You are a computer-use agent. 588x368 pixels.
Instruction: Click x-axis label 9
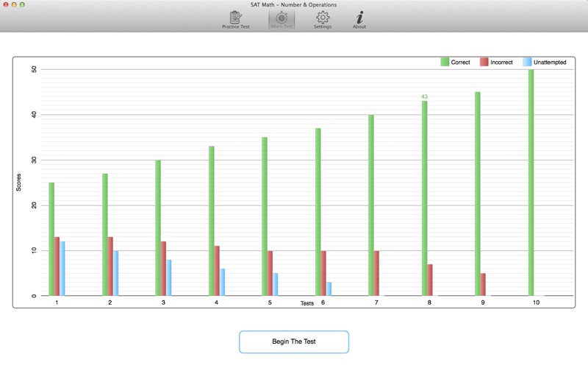[x=483, y=302]
